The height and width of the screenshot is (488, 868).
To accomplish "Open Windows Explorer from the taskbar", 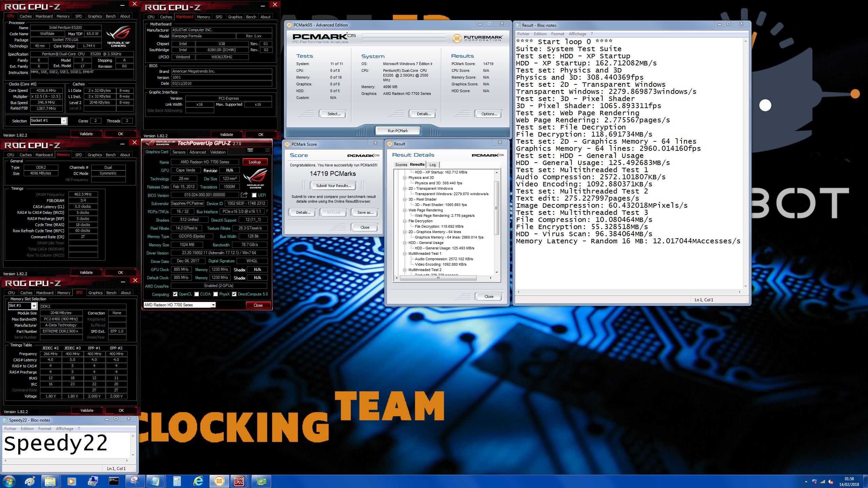I will tap(50, 481).
